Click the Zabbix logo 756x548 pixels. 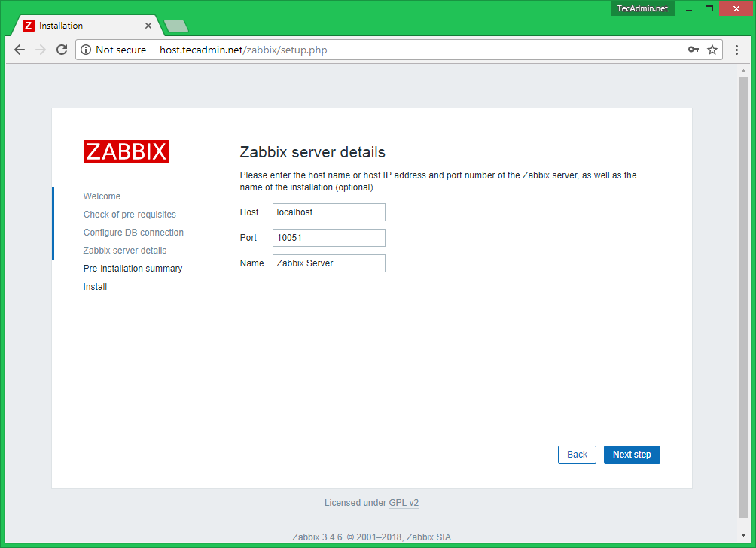click(126, 151)
